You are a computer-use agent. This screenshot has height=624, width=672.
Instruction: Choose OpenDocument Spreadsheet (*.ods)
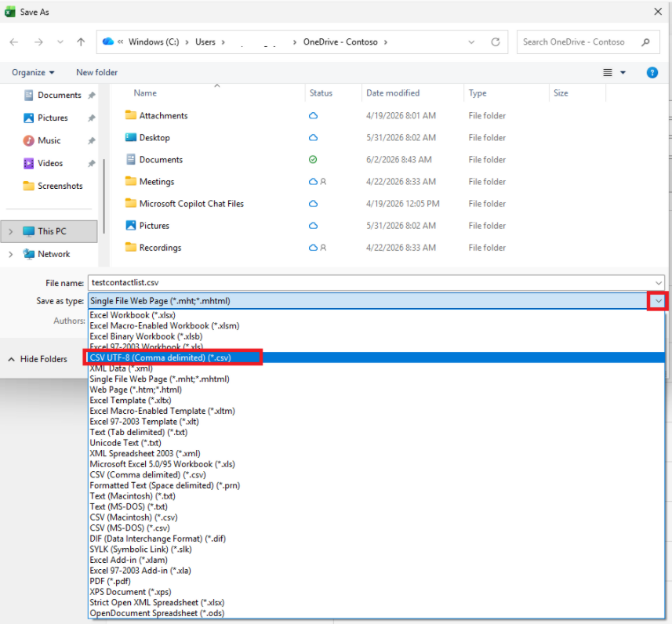[376, 613]
